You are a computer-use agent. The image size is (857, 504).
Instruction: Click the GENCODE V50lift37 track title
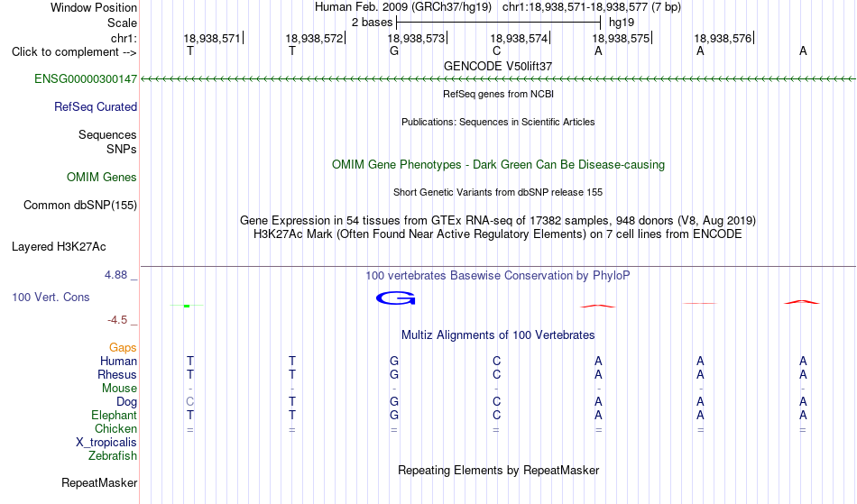tap(498, 66)
